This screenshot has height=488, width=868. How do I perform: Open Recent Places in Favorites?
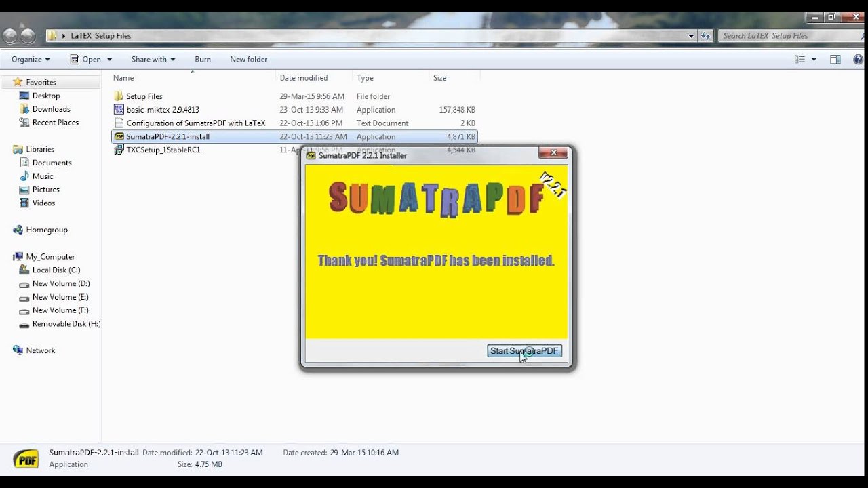click(x=55, y=123)
